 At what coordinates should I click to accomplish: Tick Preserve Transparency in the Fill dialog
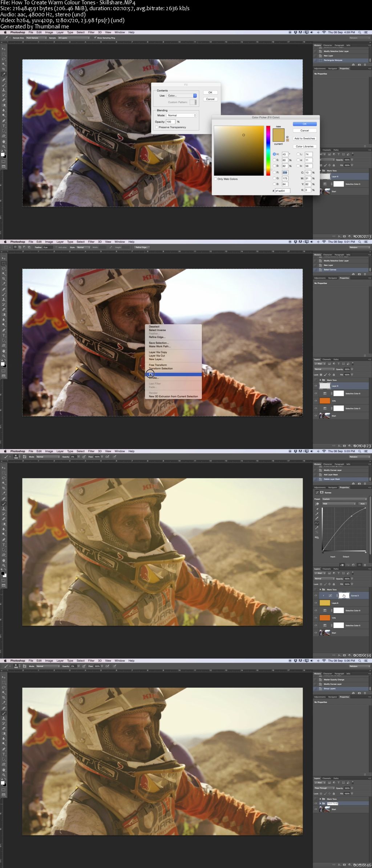pyautogui.click(x=157, y=127)
